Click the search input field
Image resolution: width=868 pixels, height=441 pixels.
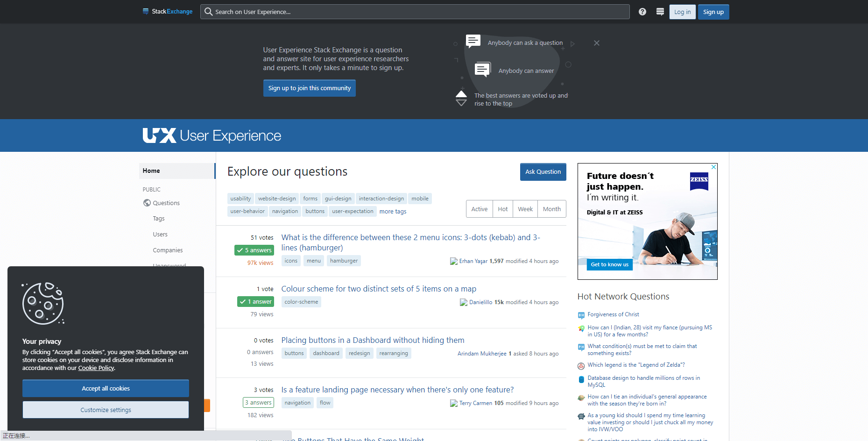tap(415, 12)
